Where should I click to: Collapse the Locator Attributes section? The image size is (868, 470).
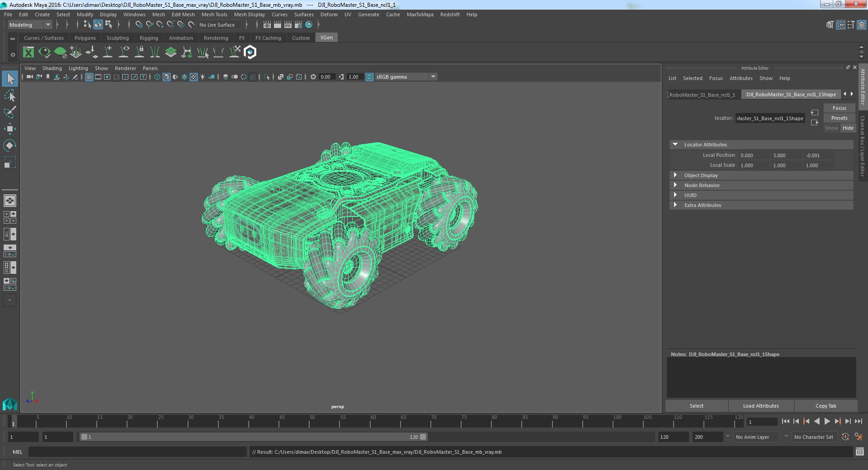tap(675, 145)
